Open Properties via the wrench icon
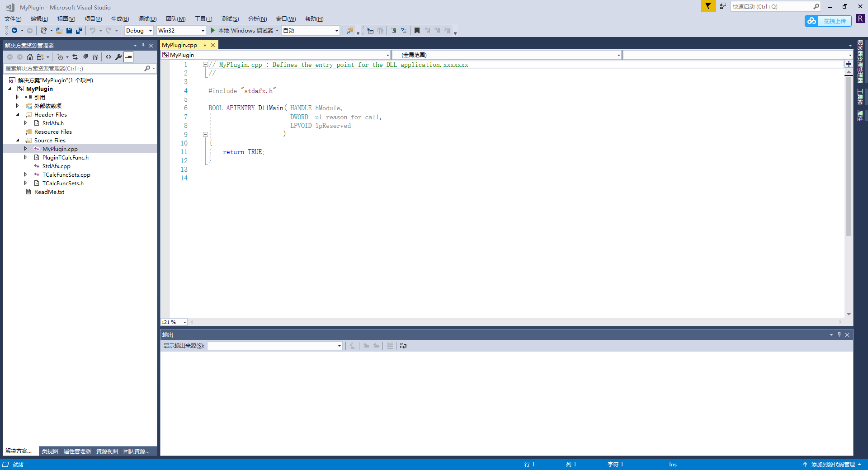Screen dimensions: 868x470 pyautogui.click(x=118, y=57)
